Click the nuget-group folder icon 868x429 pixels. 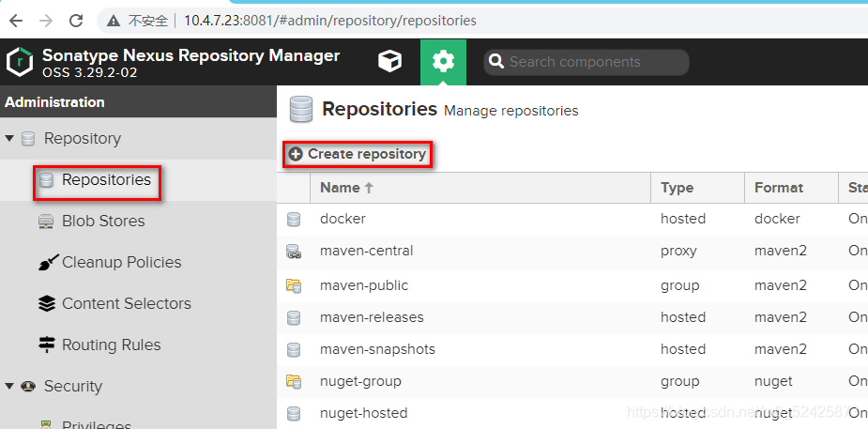294,381
